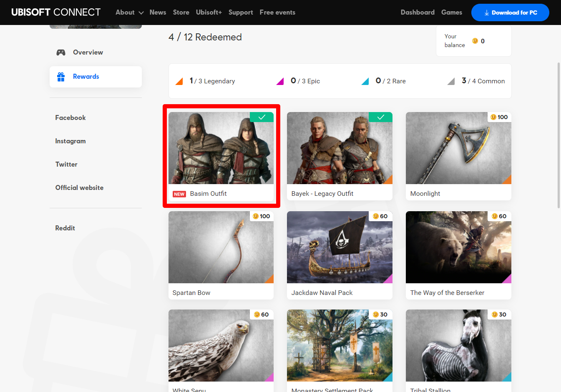The width and height of the screenshot is (561, 392).
Task: Open Support from the top navigation
Action: click(x=241, y=12)
